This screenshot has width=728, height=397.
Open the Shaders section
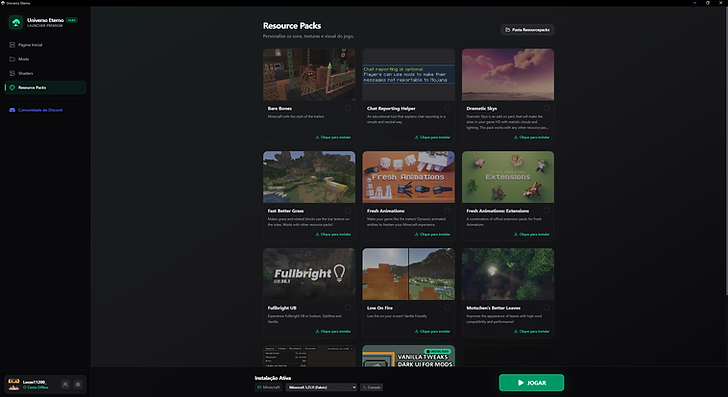(45, 73)
